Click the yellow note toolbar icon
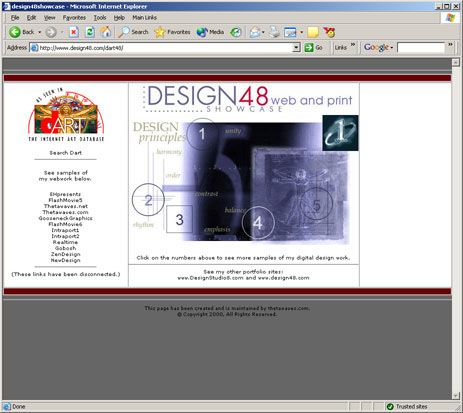The image size is (463, 413). (x=313, y=32)
